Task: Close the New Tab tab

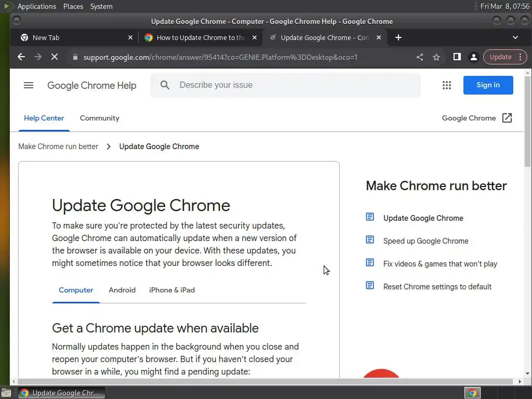Action: click(x=130, y=37)
